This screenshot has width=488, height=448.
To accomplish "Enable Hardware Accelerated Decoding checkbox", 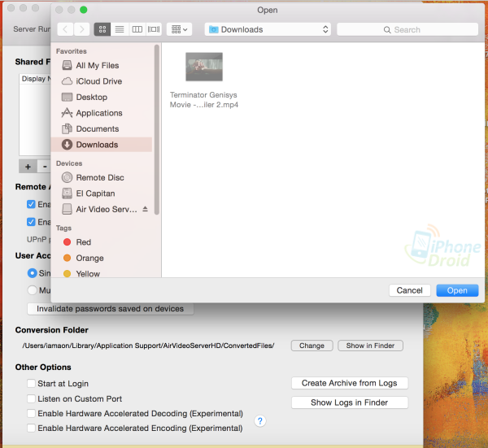I will (31, 414).
